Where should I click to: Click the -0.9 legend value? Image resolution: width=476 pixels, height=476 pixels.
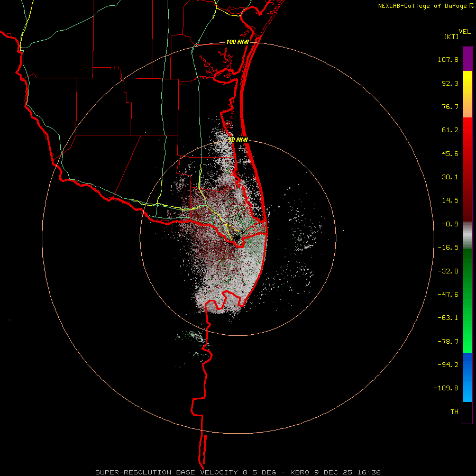[450, 224]
